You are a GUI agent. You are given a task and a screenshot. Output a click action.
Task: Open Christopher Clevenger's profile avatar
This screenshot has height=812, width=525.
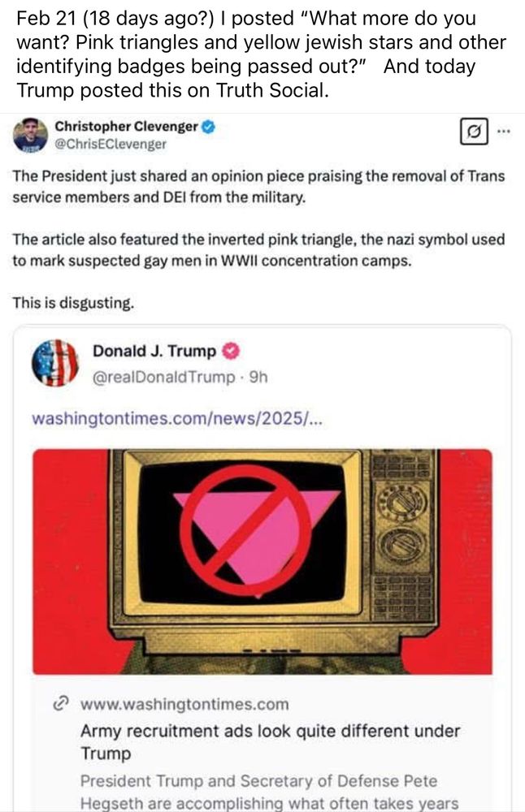(30, 135)
